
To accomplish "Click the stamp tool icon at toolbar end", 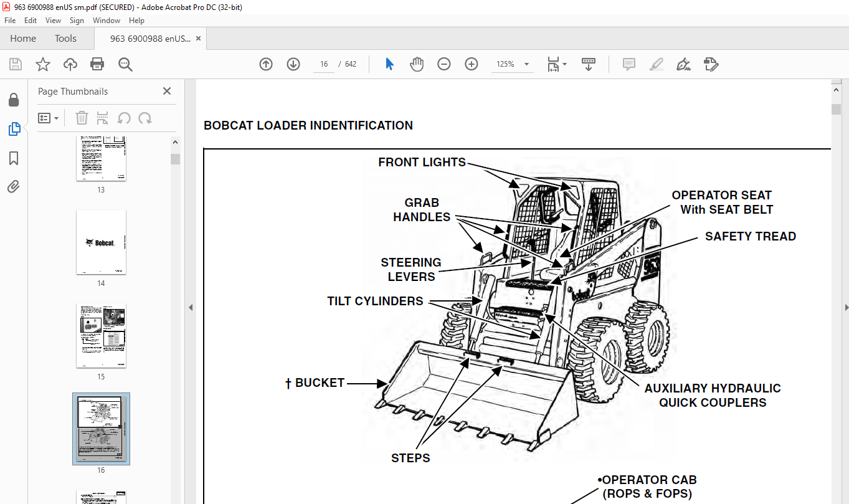I will point(711,64).
